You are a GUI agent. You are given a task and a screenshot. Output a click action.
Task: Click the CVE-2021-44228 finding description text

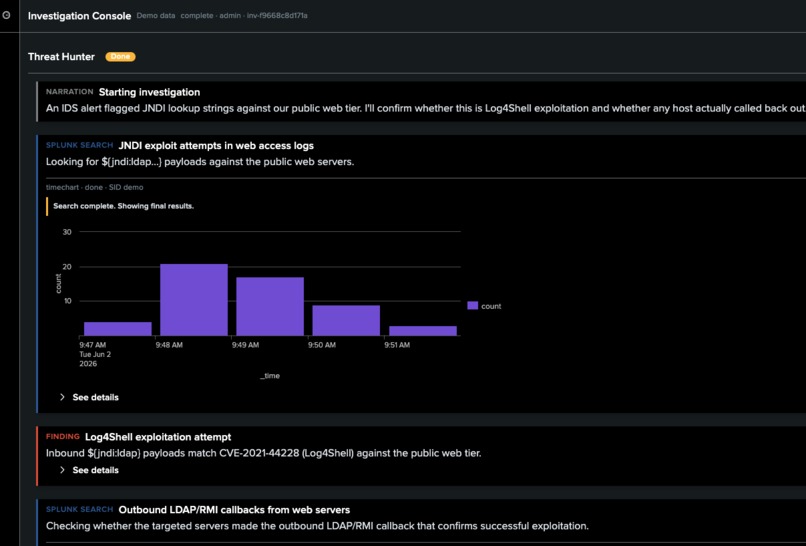click(264, 453)
